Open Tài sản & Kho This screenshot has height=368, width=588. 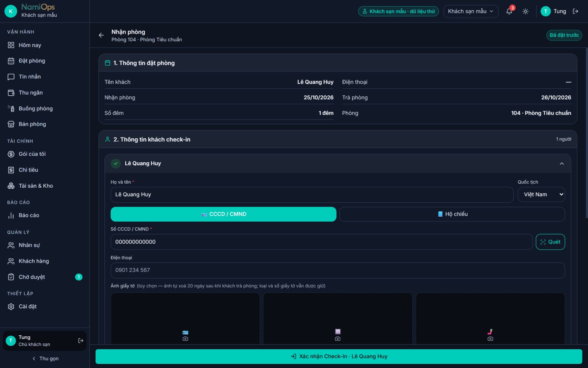[44, 186]
